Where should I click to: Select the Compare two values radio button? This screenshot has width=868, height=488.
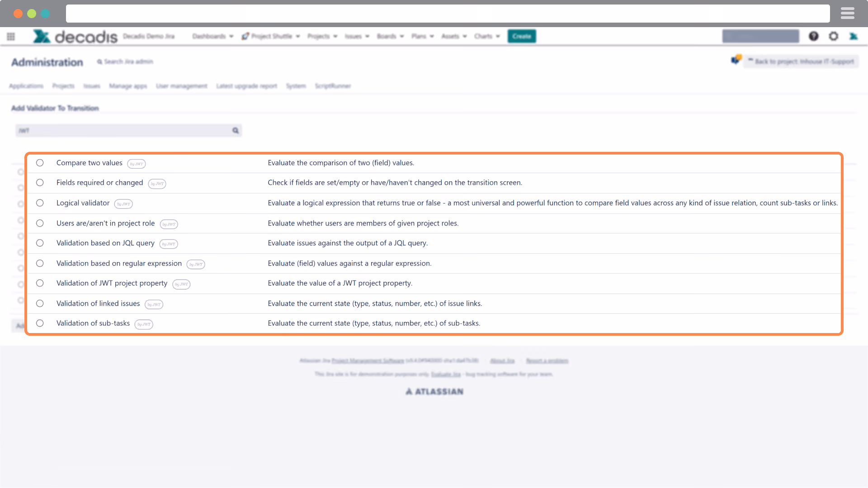point(40,163)
